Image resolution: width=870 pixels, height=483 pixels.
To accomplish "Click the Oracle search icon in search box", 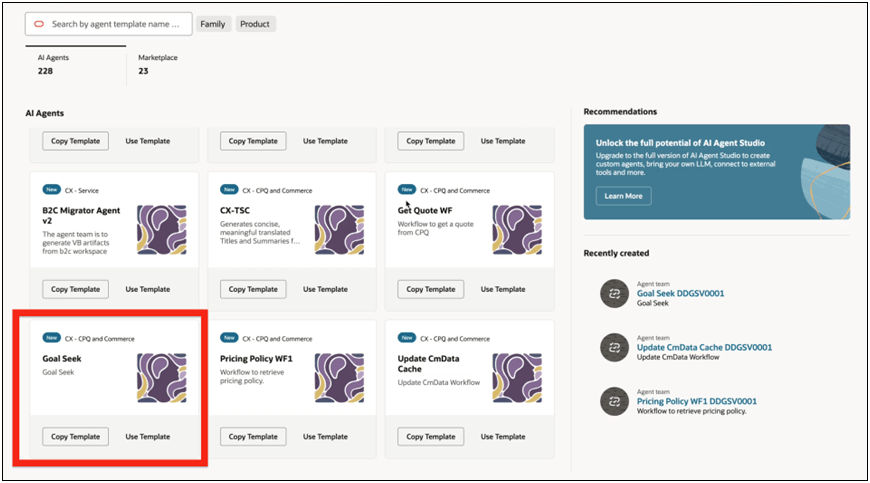I will (39, 24).
